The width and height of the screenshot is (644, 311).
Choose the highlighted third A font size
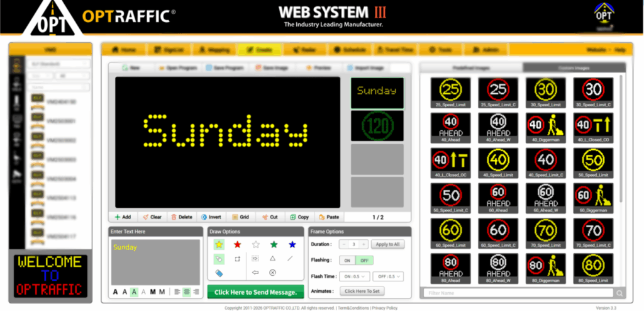(135, 291)
